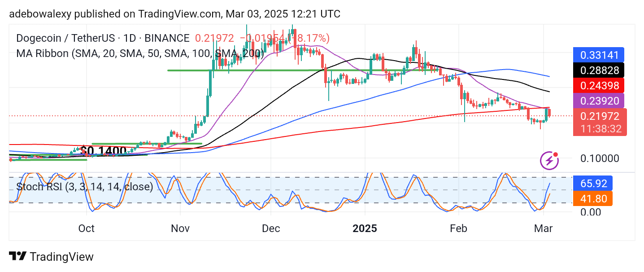Click the current price 0.21972 label
The image size is (644, 272).
point(599,117)
